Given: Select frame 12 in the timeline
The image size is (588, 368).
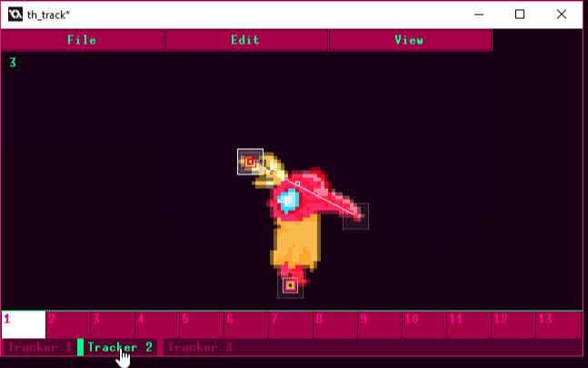Looking at the screenshot, I should [x=513, y=324].
